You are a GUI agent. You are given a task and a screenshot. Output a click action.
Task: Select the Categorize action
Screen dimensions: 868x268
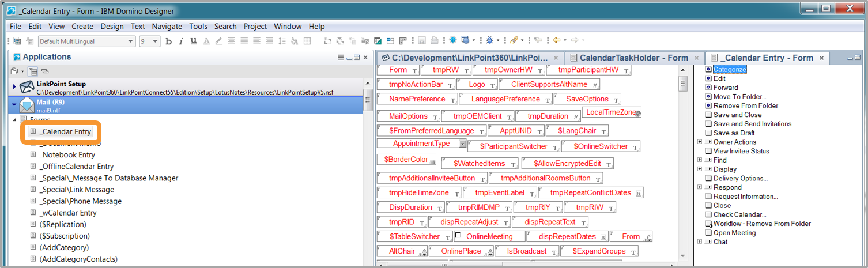click(730, 69)
